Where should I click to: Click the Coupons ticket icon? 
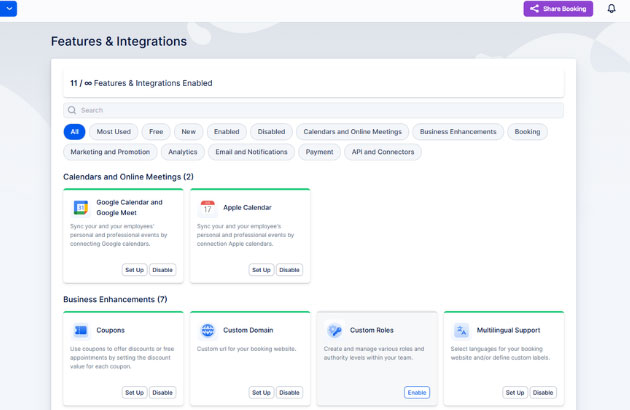click(x=81, y=330)
